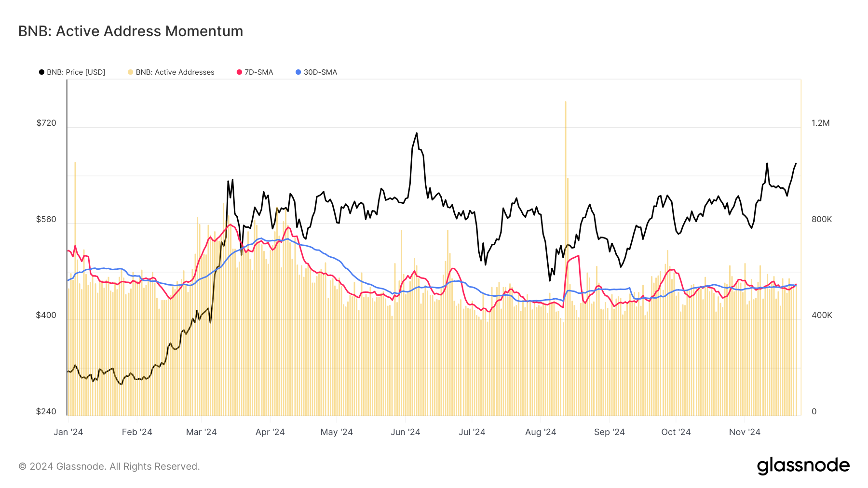Screen dimensions: 868x488
Task: Click the chart title BNB: Active Address Momentum
Action: click(x=131, y=31)
